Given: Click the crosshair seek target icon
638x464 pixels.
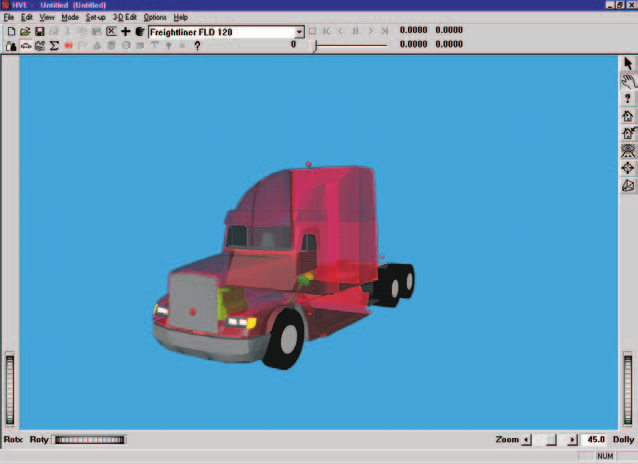Looking at the screenshot, I should [x=628, y=168].
